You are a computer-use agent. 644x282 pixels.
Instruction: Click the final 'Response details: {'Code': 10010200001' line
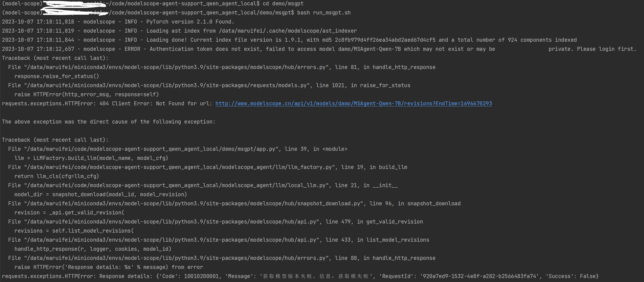[x=300, y=276]
